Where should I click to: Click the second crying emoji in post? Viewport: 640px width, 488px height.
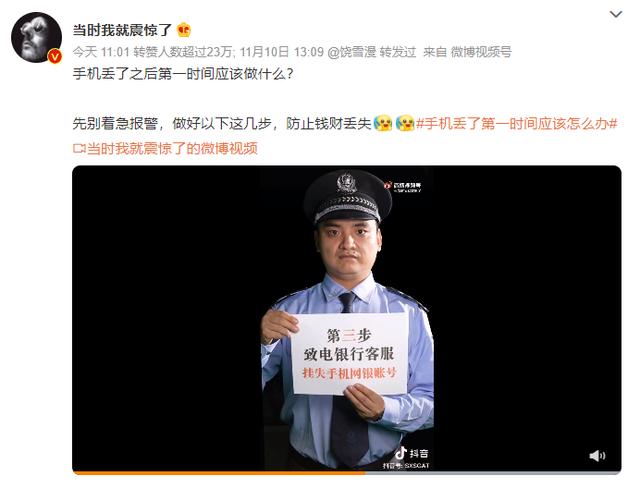(405, 123)
